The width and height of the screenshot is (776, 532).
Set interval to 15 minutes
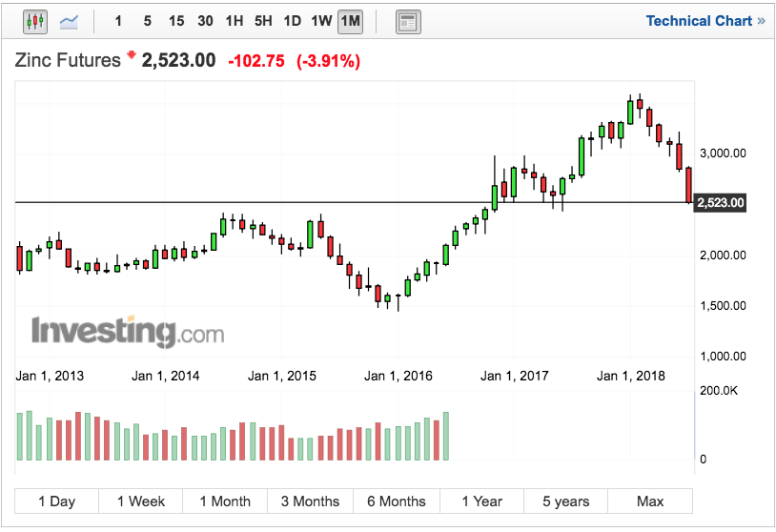pos(176,21)
